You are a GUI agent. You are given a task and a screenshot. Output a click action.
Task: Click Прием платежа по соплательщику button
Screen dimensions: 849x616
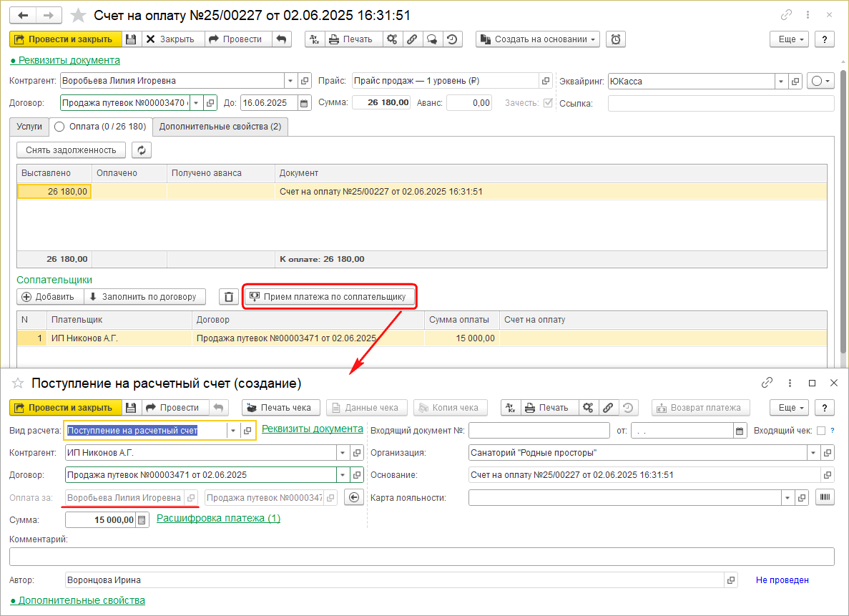[x=329, y=297]
